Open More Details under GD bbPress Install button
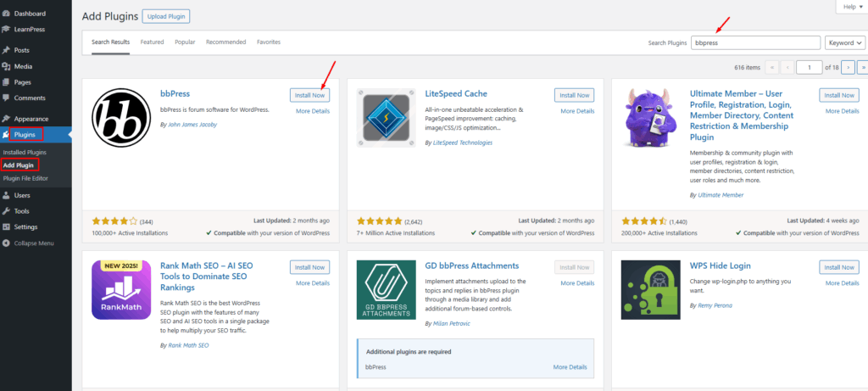Viewport: 868px width, 391px height. point(577,283)
